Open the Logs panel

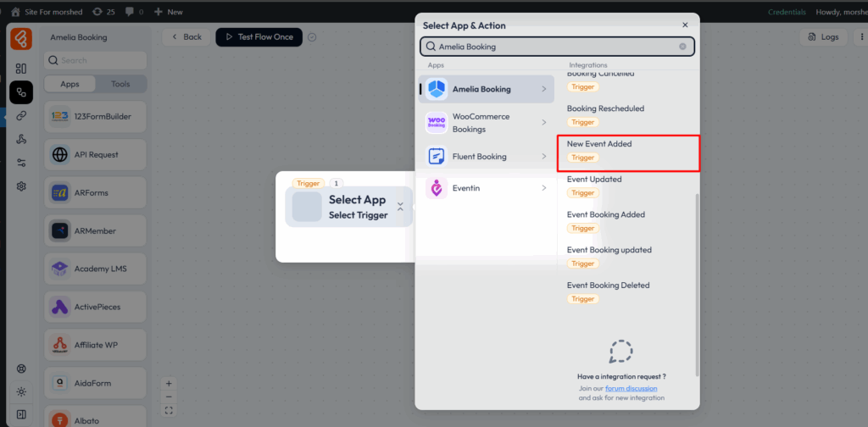coord(824,37)
